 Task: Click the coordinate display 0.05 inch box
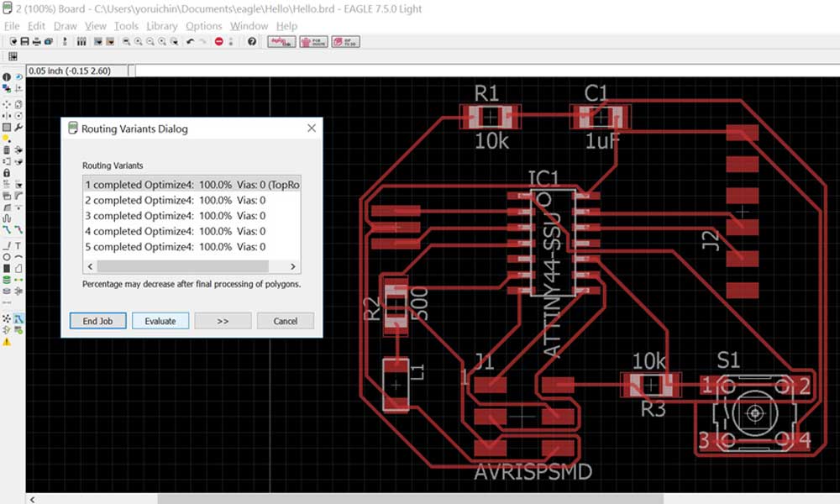pos(77,71)
